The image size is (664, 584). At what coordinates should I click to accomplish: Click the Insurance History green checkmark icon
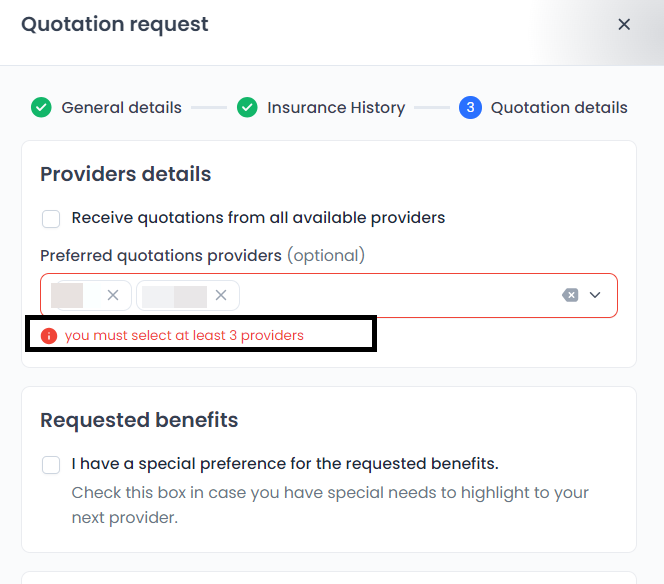point(247,107)
